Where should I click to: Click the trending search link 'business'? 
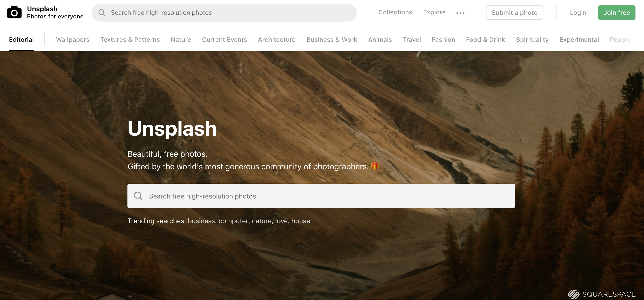[201, 221]
